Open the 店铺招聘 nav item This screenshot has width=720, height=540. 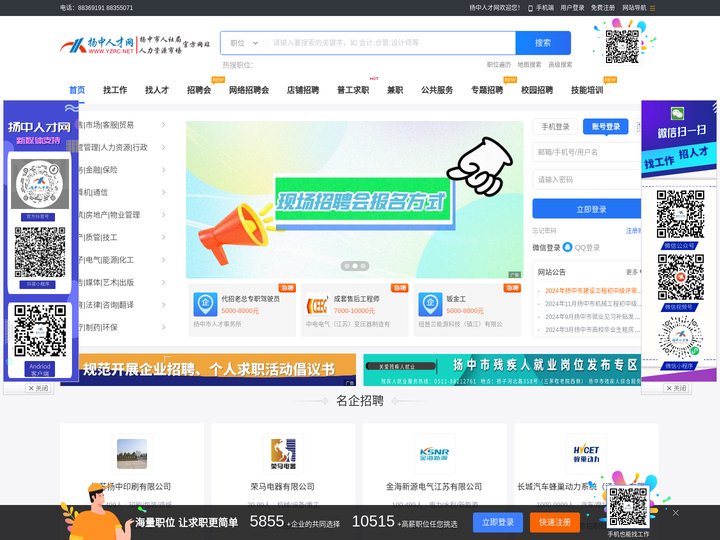click(303, 90)
